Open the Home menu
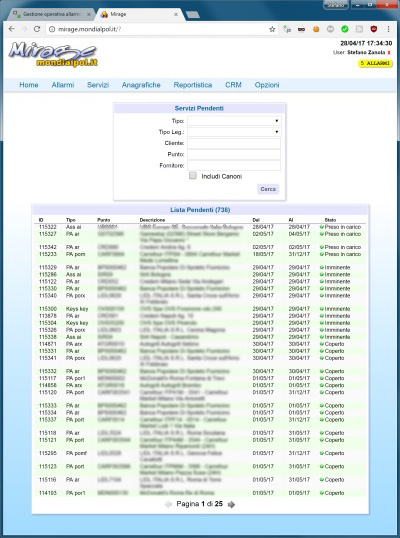 coord(29,85)
